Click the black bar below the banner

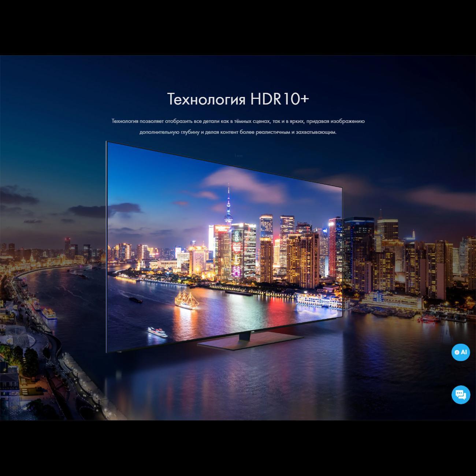pyautogui.click(x=238, y=448)
